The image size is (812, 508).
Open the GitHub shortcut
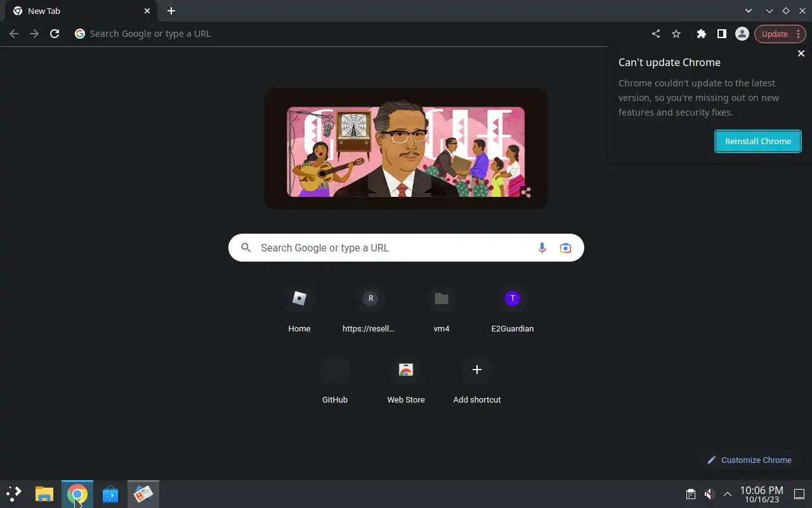(335, 381)
